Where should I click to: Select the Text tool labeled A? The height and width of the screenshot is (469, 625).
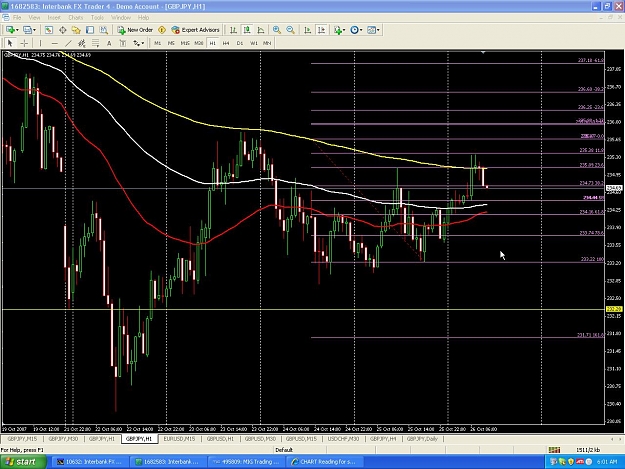pyautogui.click(x=109, y=43)
